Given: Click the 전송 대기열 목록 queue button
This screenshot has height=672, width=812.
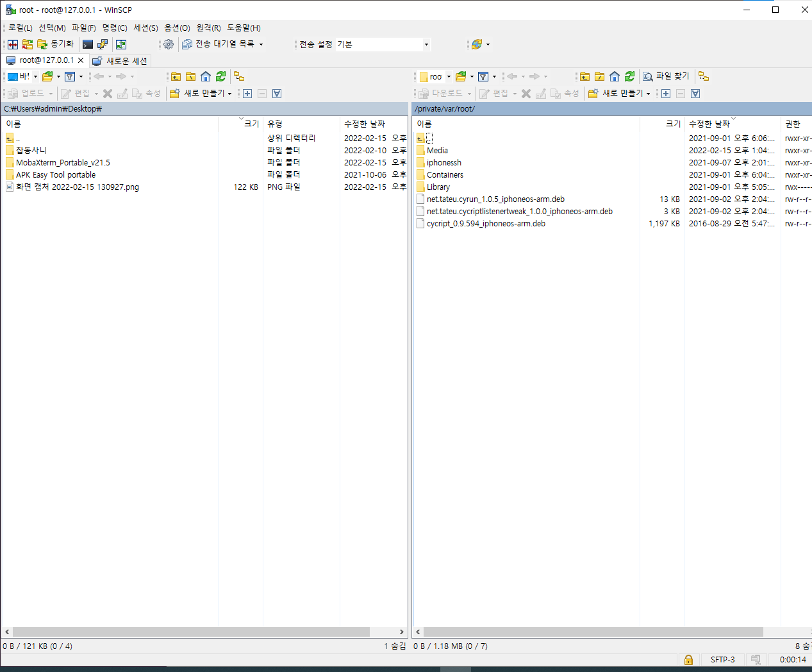Looking at the screenshot, I should pos(219,44).
